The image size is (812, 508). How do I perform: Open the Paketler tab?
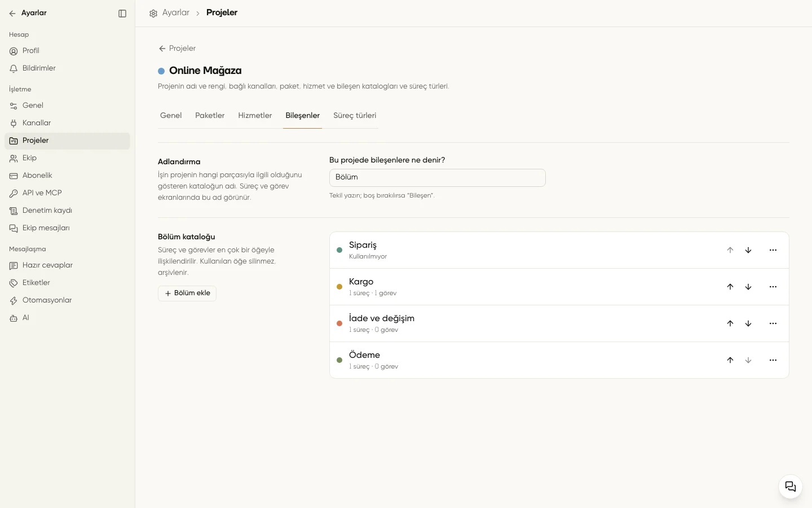[x=210, y=116]
